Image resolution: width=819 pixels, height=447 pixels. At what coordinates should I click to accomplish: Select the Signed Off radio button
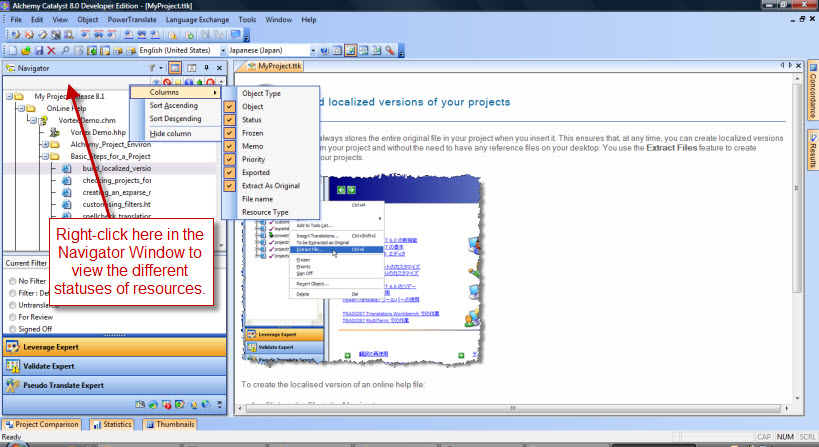(x=13, y=329)
